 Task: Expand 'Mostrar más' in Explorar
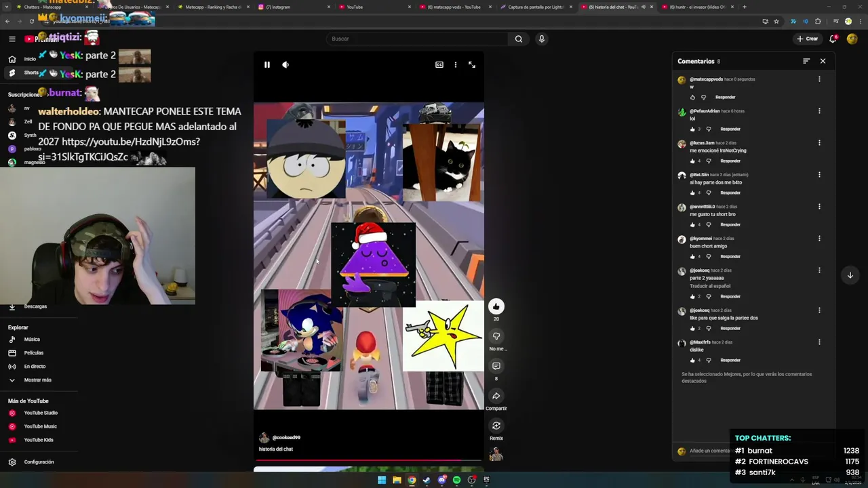tap(38, 380)
